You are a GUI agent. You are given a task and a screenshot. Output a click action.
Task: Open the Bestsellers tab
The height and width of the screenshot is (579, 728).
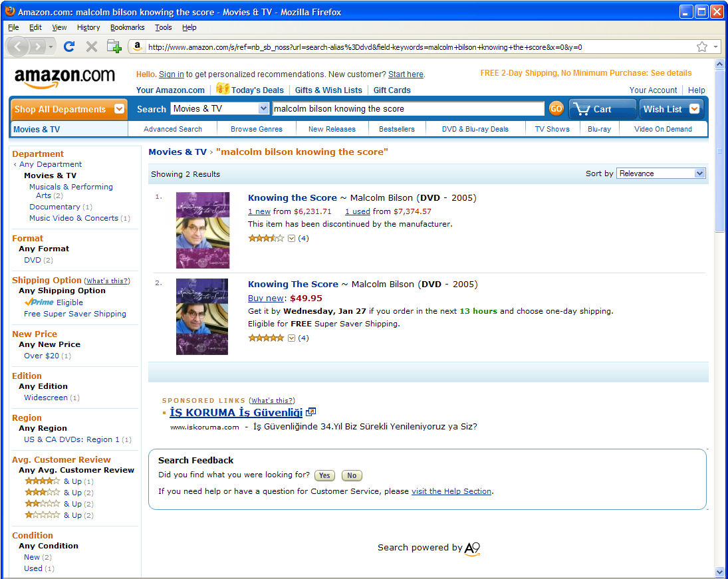(x=396, y=129)
